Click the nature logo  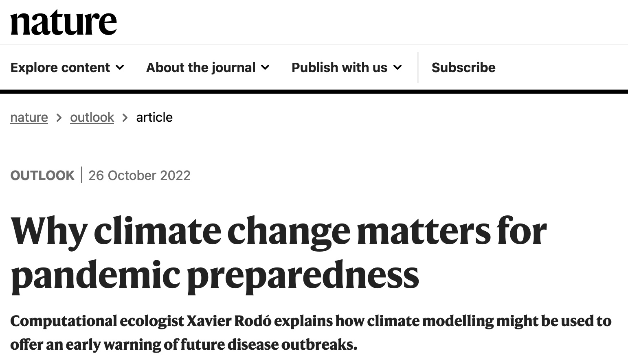(x=64, y=22)
